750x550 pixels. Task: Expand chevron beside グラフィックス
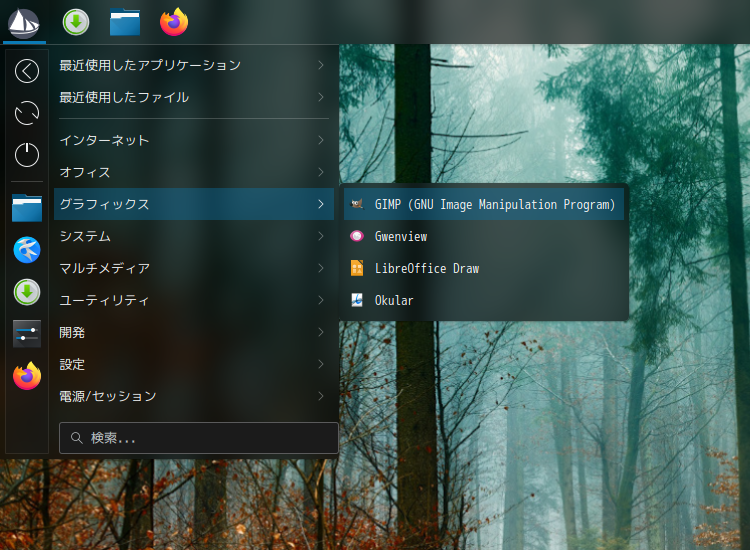point(321,204)
